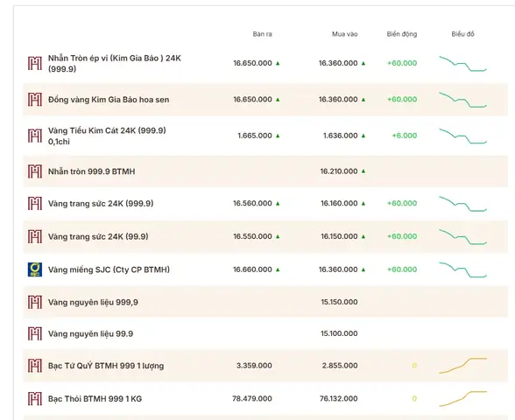The width and height of the screenshot is (515, 420).
Task: Click the Mua vào column header
Action: pyautogui.click(x=344, y=34)
